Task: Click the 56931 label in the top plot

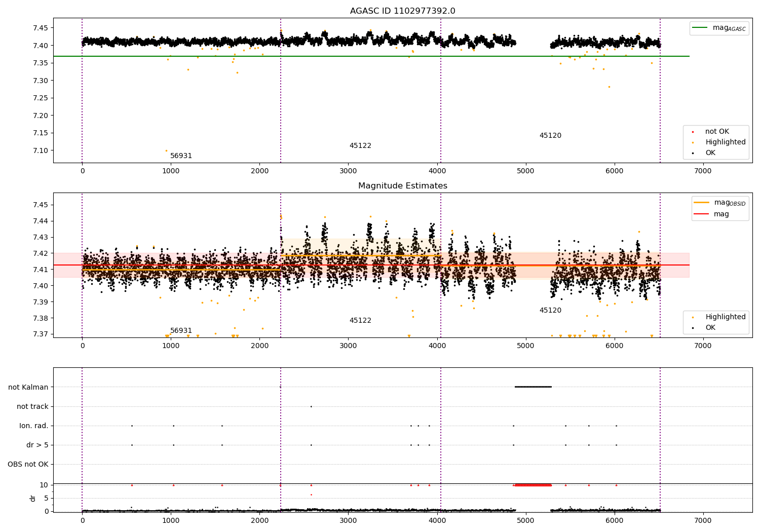Action: click(181, 156)
